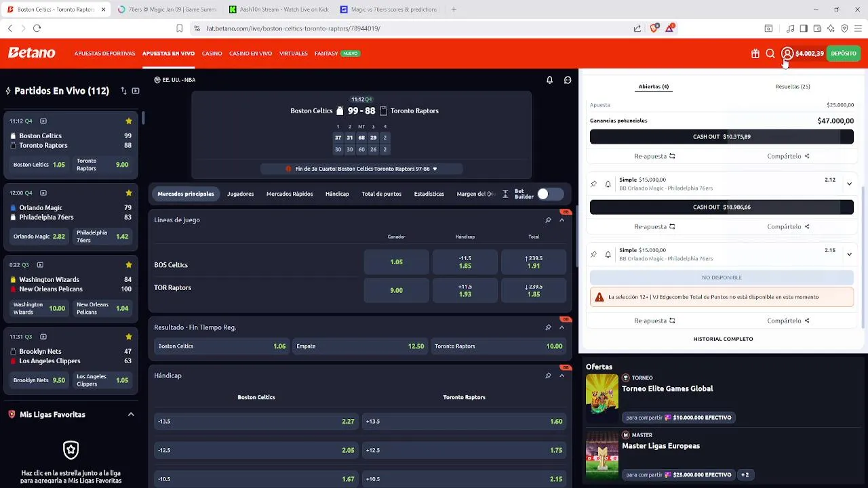Reload the page with the browser refresh button
The width and height of the screenshot is (868, 488).
point(37,28)
